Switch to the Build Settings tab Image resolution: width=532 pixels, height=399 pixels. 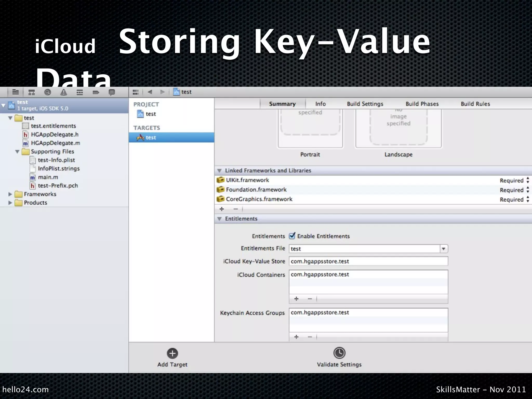pyautogui.click(x=365, y=104)
